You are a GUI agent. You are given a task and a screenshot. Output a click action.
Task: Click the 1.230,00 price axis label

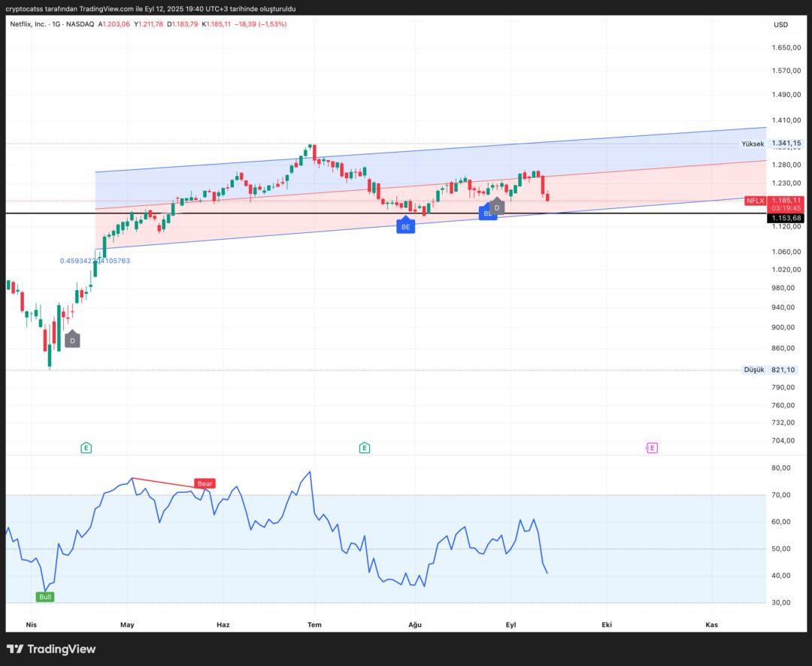coord(786,183)
